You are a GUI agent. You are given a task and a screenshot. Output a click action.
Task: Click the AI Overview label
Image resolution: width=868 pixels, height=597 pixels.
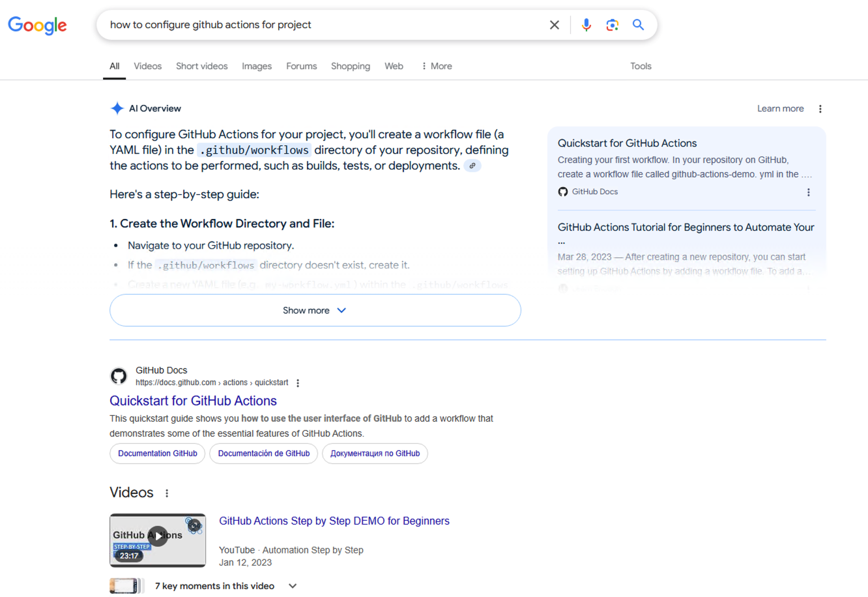155,109
